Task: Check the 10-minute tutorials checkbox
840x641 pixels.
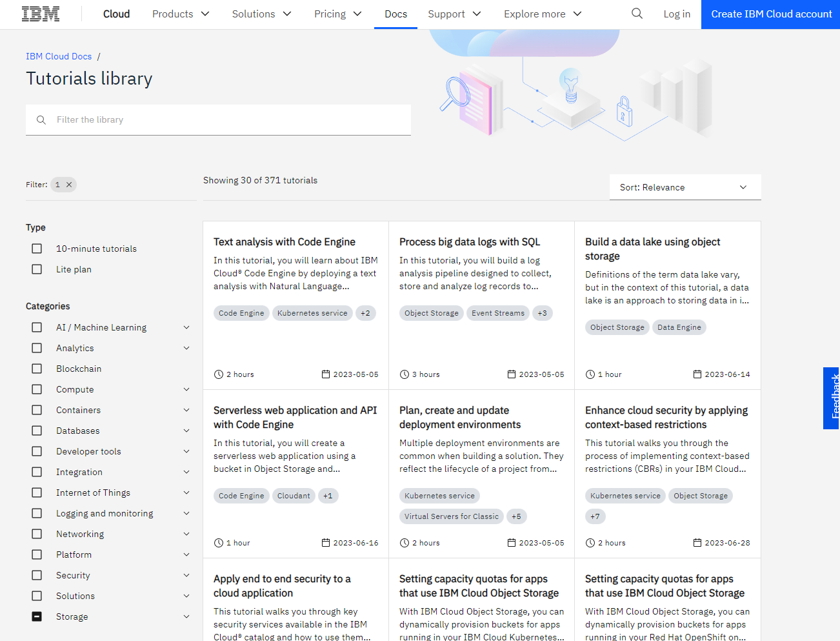Action: point(37,249)
